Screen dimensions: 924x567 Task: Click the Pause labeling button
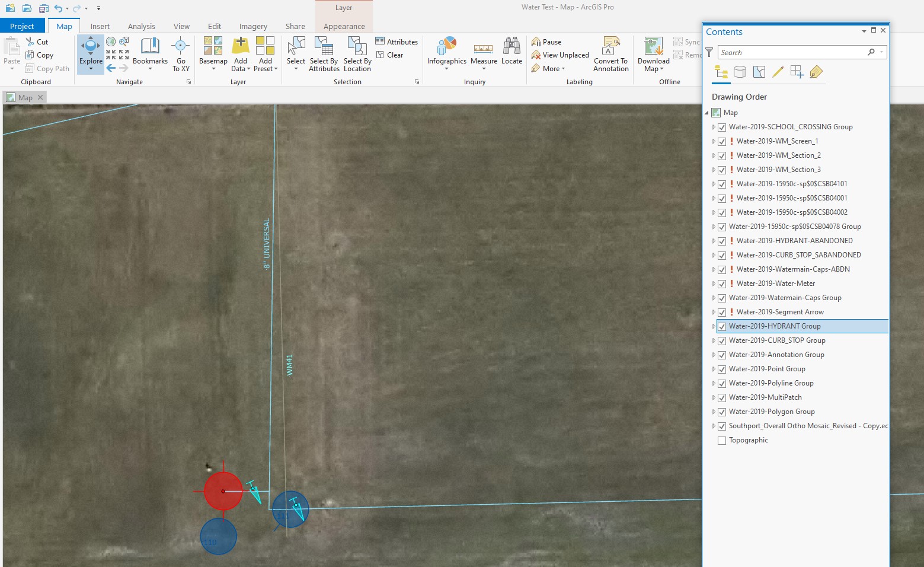coord(546,42)
